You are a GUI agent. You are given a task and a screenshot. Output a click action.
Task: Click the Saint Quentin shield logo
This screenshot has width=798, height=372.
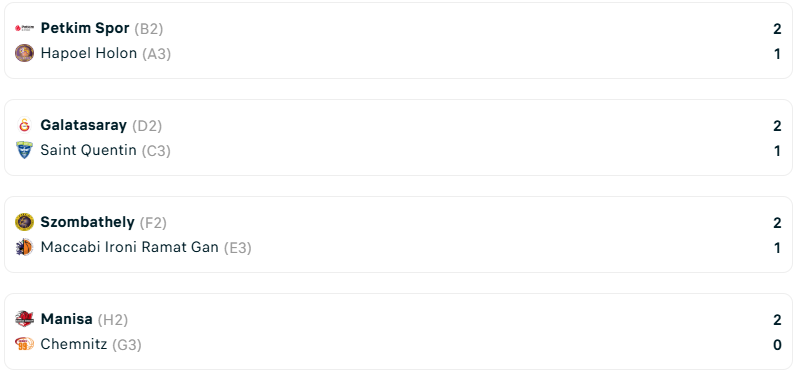24,150
